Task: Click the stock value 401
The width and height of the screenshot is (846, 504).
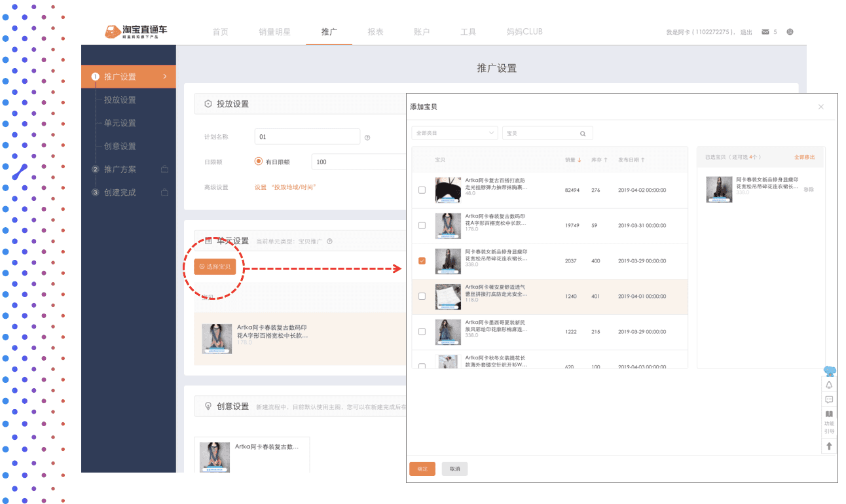Action: 596,296
